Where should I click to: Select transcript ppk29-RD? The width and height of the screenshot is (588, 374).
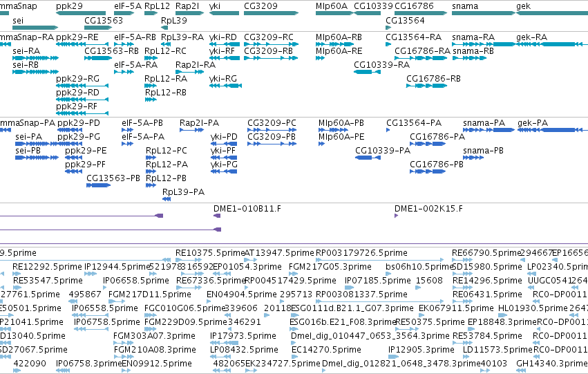pos(77,93)
